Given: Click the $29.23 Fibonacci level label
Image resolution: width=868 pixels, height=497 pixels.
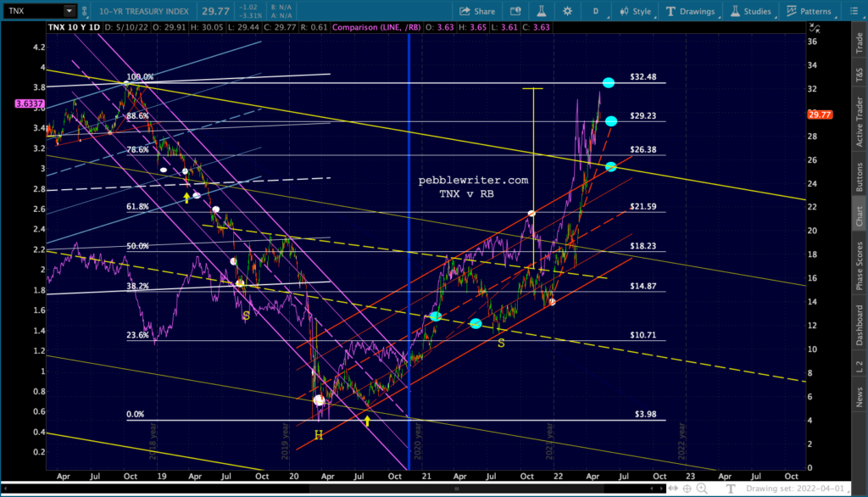Looking at the screenshot, I should coord(643,116).
